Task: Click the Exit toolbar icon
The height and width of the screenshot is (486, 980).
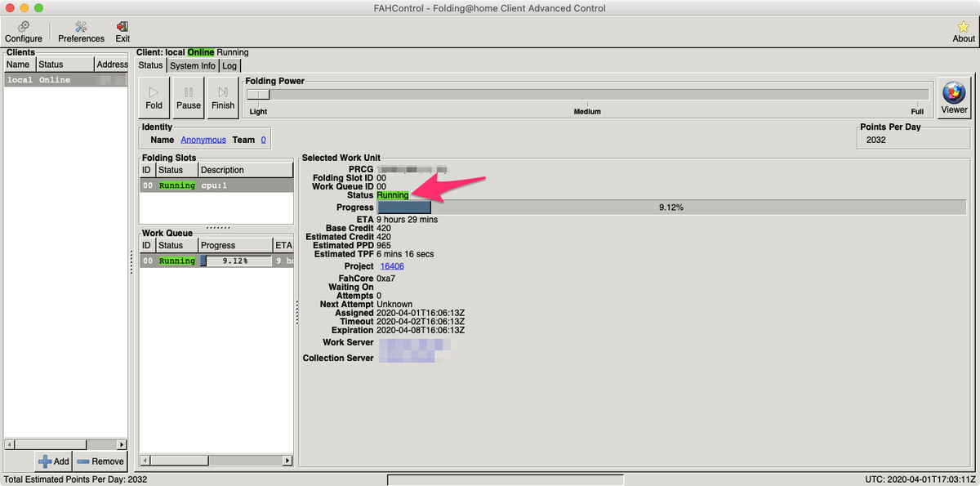Action: tap(122, 32)
